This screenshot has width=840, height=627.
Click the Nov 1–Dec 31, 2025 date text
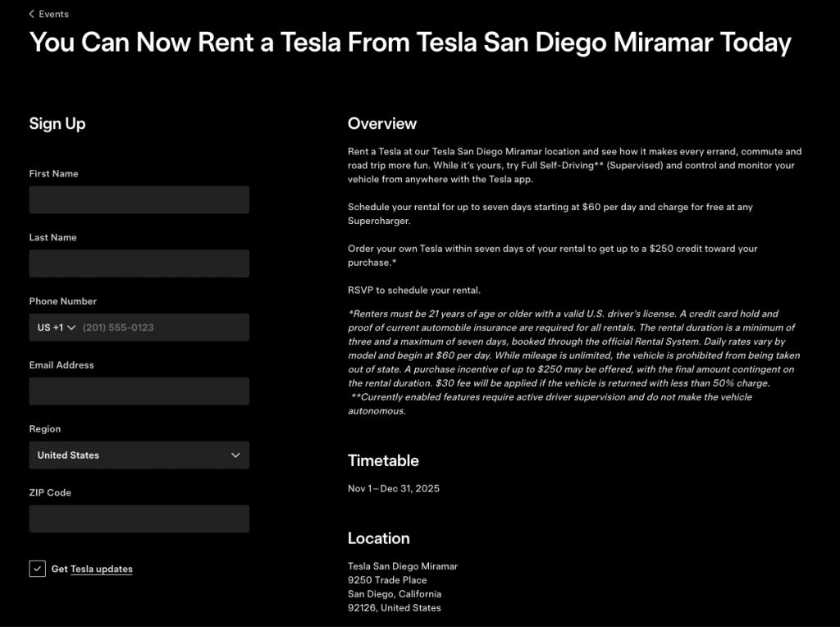point(394,488)
